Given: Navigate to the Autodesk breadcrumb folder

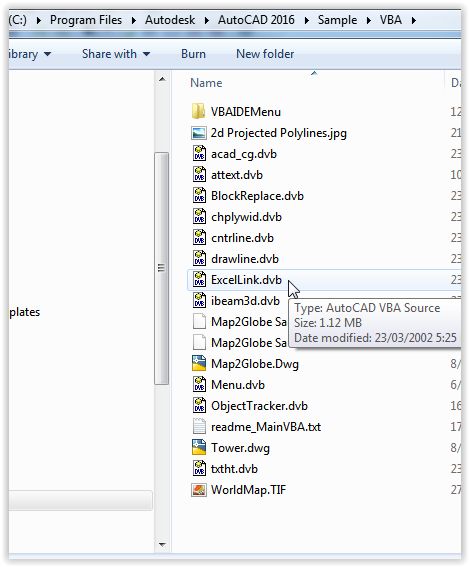Looking at the screenshot, I should (x=170, y=20).
